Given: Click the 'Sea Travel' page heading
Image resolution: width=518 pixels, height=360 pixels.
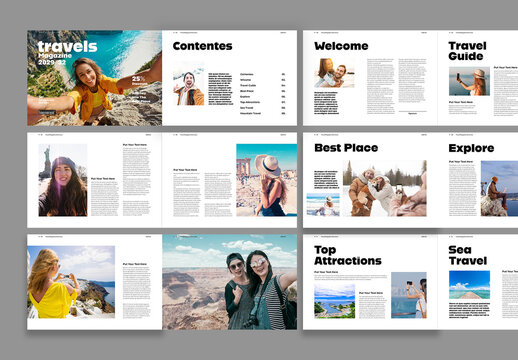Looking at the screenshot, I should (x=467, y=255).
